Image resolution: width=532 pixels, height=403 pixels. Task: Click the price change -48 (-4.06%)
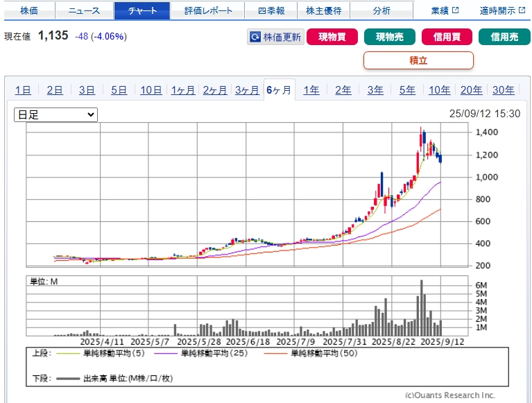pyautogui.click(x=101, y=36)
